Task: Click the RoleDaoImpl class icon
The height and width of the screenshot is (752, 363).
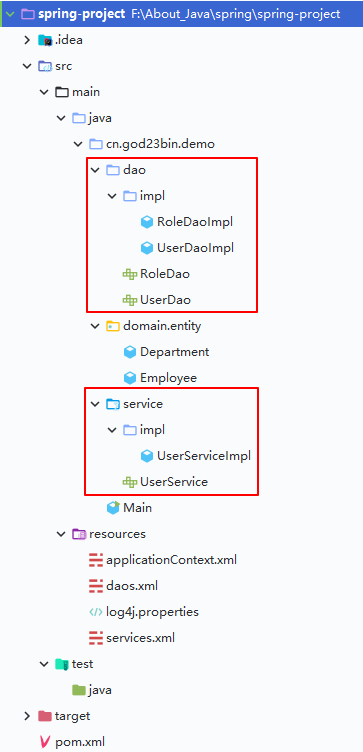Action: (147, 222)
